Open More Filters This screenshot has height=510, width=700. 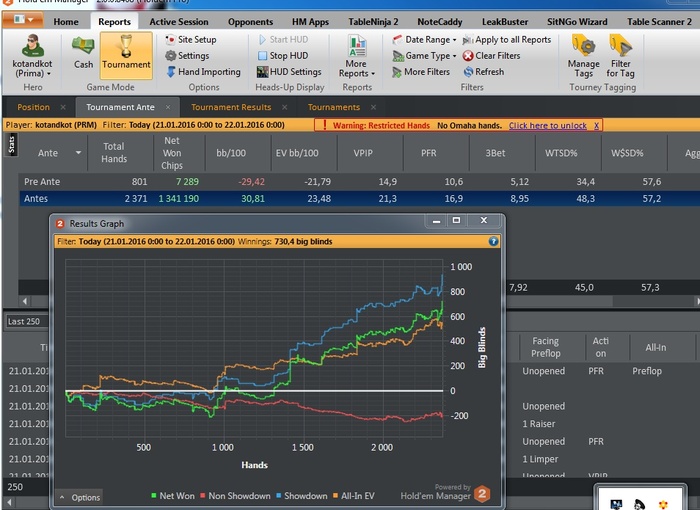(421, 72)
